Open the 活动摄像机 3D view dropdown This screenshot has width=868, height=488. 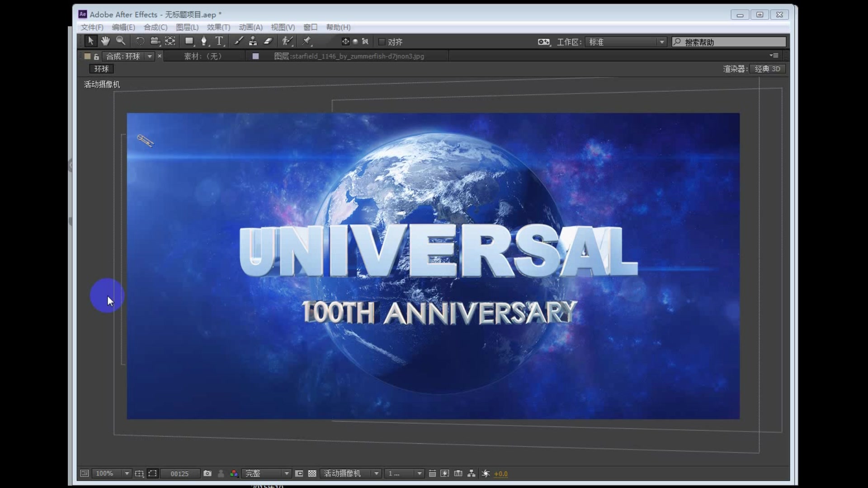pyautogui.click(x=351, y=473)
